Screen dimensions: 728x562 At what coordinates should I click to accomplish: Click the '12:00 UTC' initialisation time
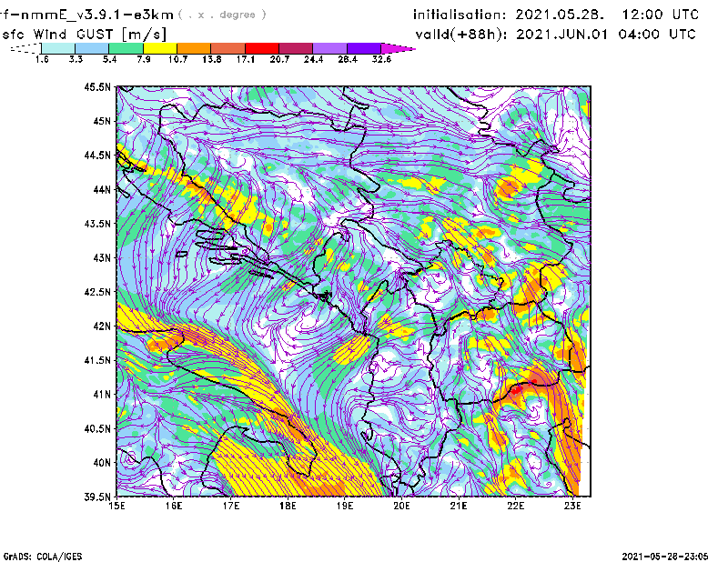point(661,15)
